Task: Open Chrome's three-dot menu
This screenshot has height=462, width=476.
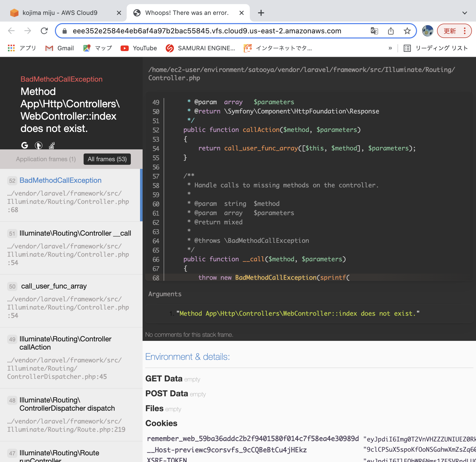Action: click(465, 31)
